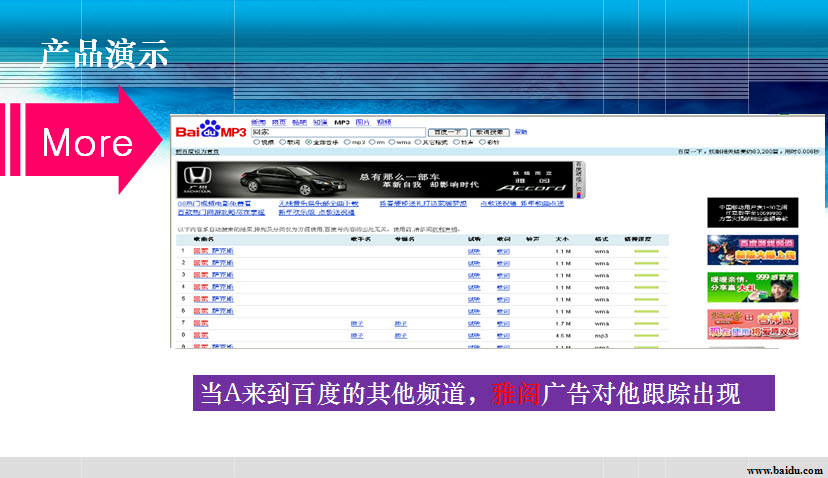Open the 歌词 link in row 5

503,299
